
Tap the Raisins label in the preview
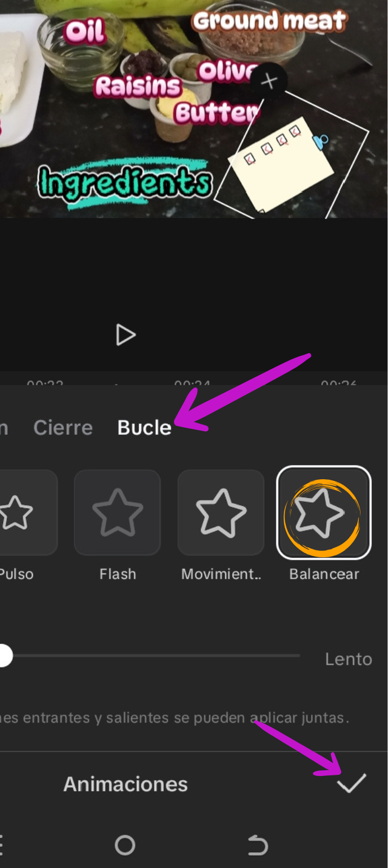pos(138,87)
